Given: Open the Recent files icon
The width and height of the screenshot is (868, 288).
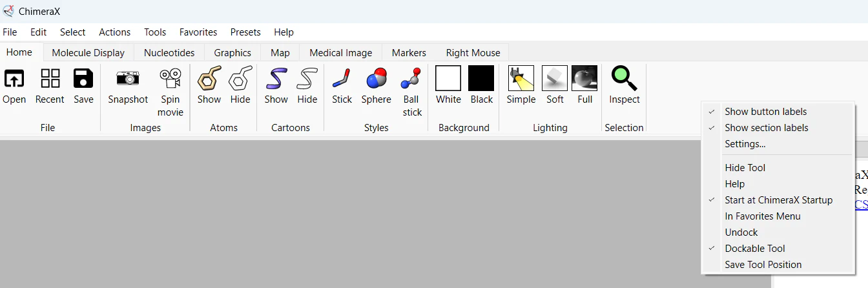Looking at the screenshot, I should pos(50,79).
